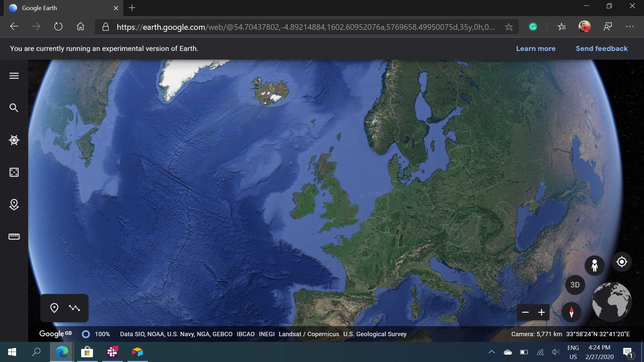Open the volume control in tray
The height and width of the screenshot is (362, 644).
556,352
